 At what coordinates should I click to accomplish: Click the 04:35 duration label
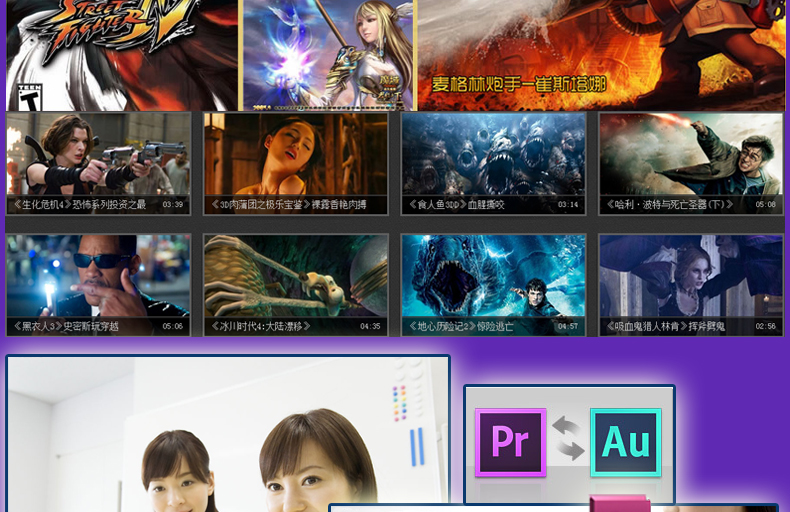[370, 327]
